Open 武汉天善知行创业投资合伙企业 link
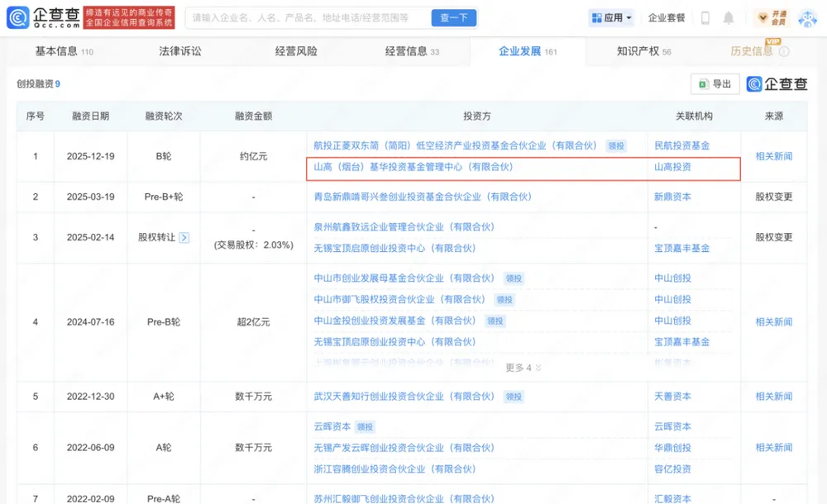The height and width of the screenshot is (504, 827). click(404, 397)
